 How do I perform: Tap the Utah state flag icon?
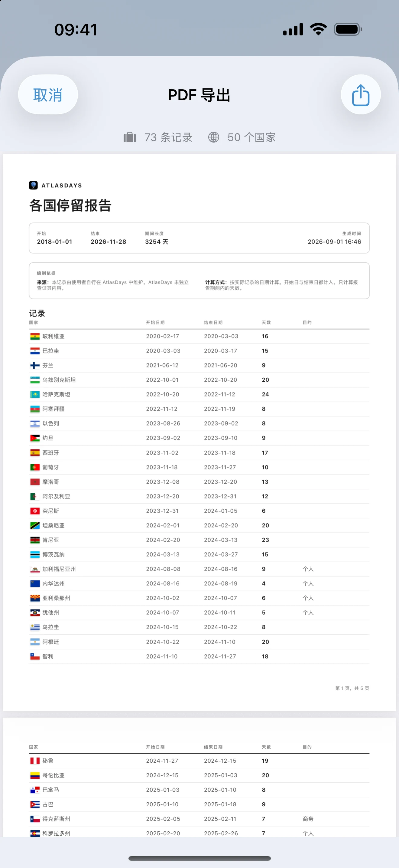click(35, 613)
